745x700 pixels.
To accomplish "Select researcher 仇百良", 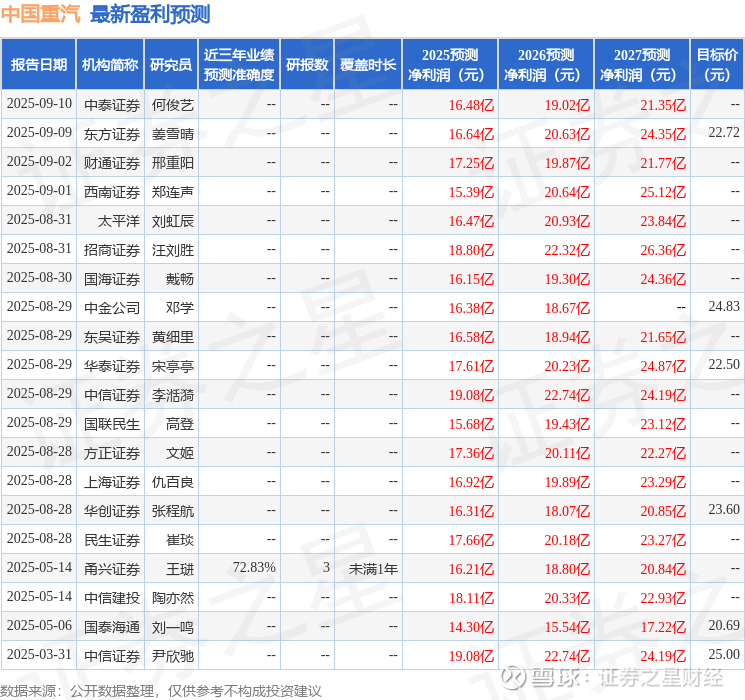I will (x=173, y=482).
